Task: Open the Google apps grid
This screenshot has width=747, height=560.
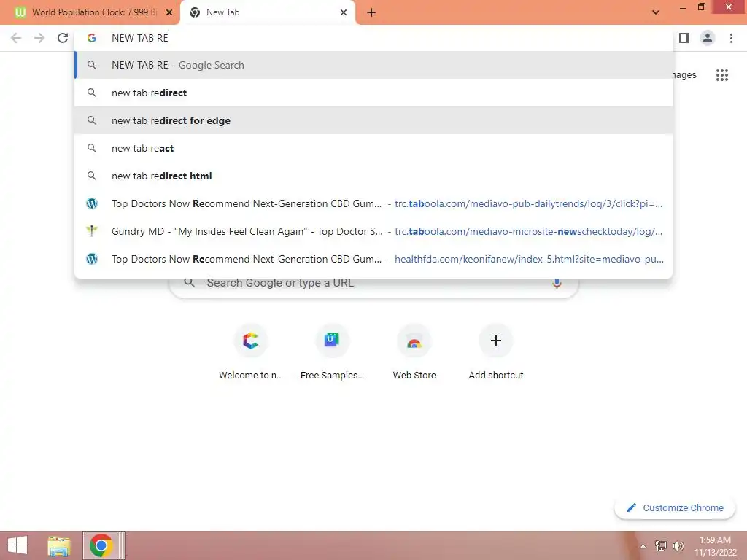Action: tap(721, 75)
